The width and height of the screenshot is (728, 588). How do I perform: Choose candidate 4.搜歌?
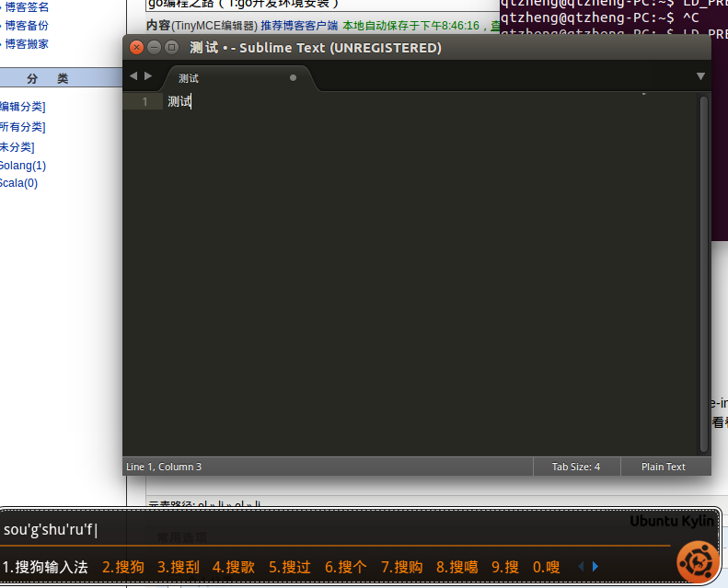coord(234,567)
